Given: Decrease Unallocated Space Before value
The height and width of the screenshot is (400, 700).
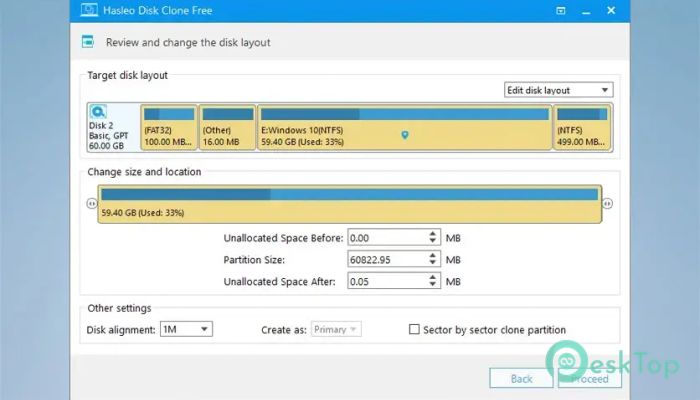Looking at the screenshot, I should click(x=433, y=242).
